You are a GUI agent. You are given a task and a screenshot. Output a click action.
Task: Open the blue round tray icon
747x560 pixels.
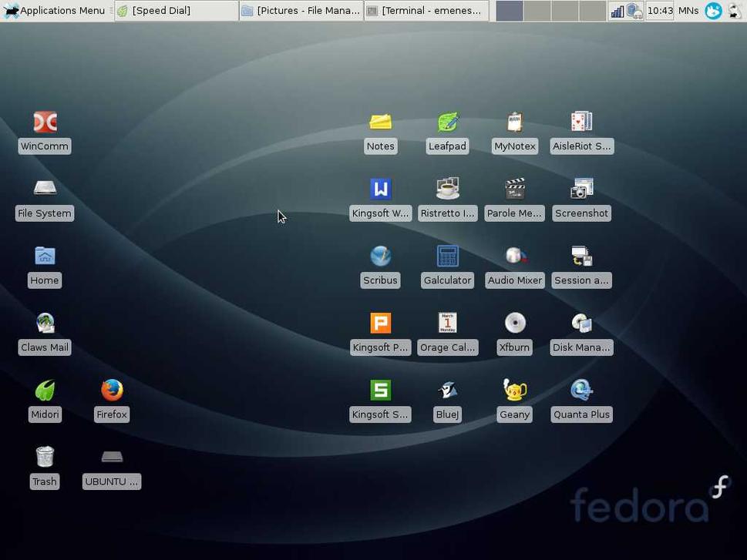pyautogui.click(x=714, y=11)
